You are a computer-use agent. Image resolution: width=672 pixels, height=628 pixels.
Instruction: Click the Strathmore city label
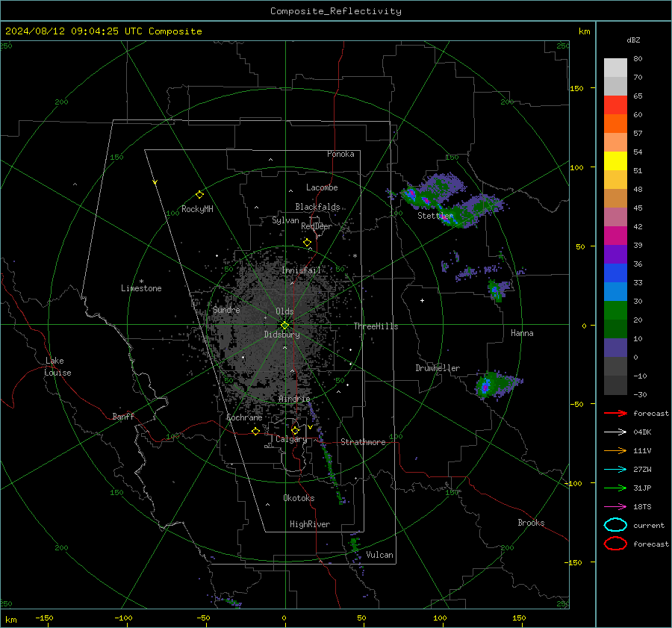click(x=363, y=442)
